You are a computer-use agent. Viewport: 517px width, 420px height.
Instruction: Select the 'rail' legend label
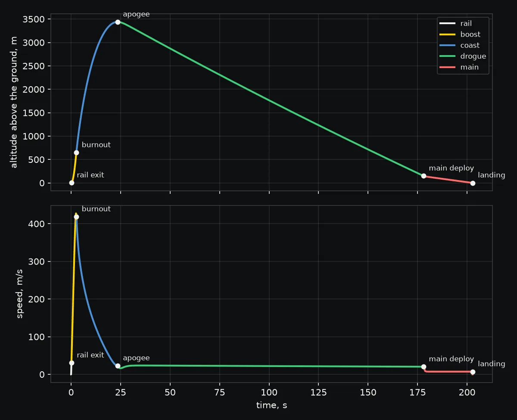point(466,24)
